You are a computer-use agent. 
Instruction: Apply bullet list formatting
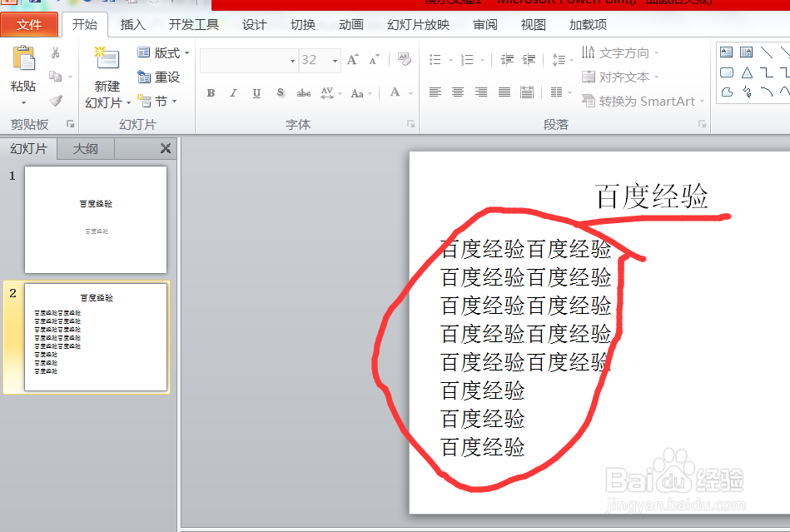point(435,60)
